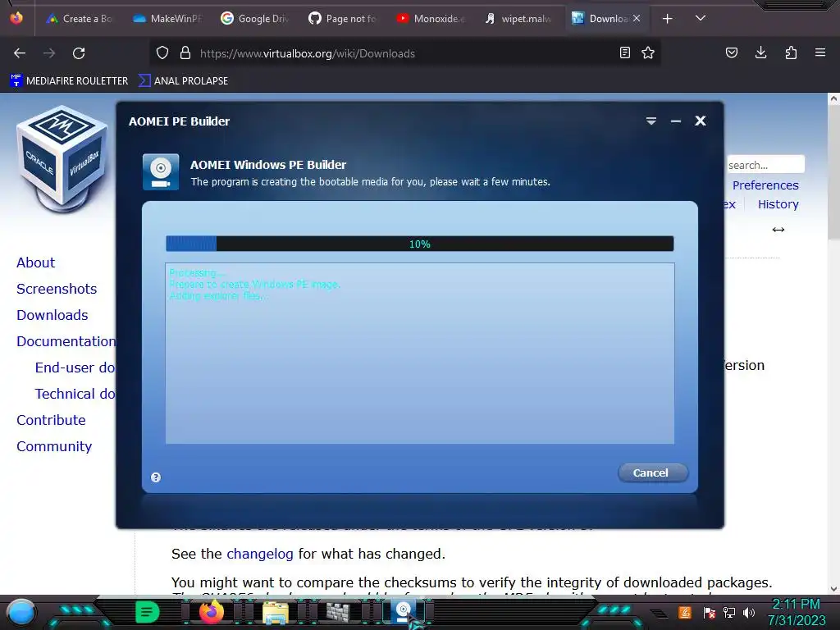Viewport: 840px width, 630px height.
Task: Close the AOMEI PE Builder dialog
Action: (701, 121)
